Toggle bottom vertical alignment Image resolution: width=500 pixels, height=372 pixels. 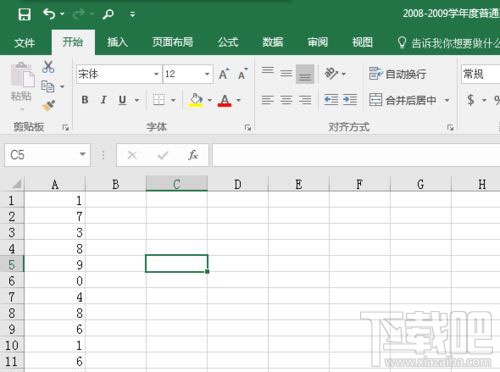[x=305, y=74]
